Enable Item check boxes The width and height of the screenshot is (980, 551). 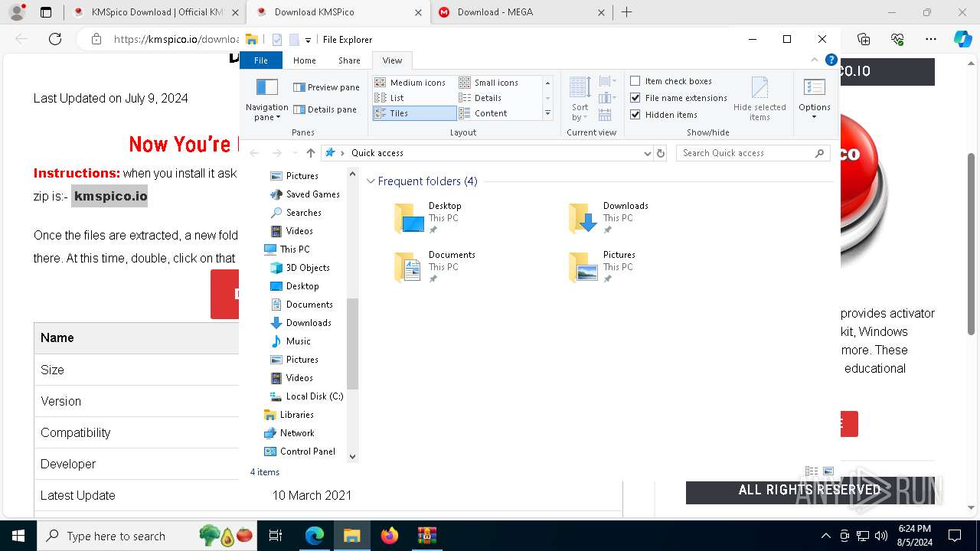(671, 81)
